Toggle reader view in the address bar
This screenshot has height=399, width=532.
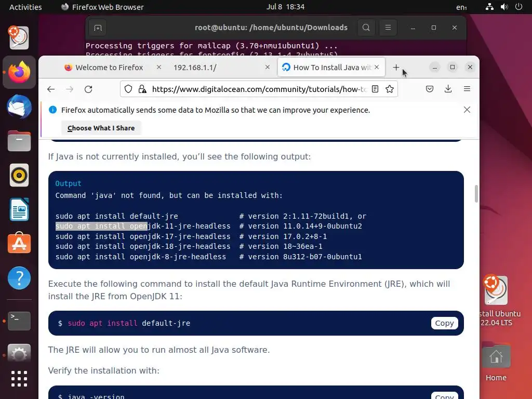(375, 89)
